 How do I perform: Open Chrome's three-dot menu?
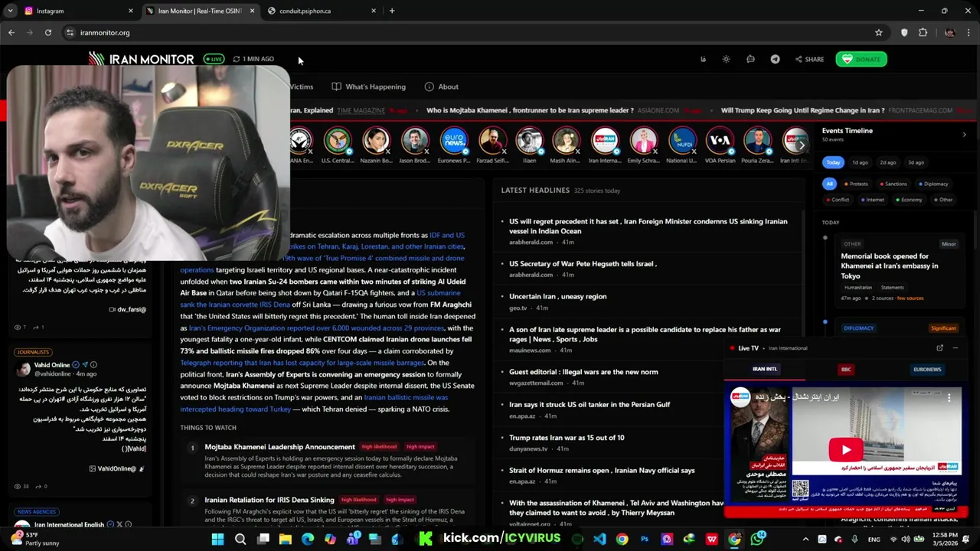[969, 33]
